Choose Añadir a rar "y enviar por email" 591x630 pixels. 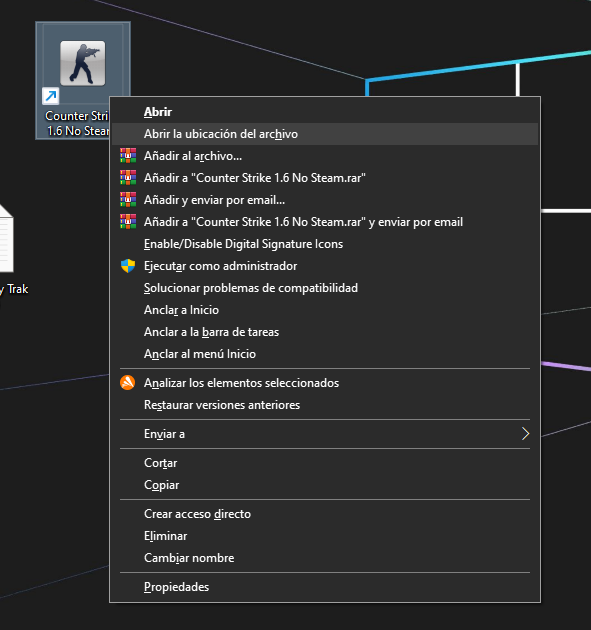pyautogui.click(x=325, y=222)
